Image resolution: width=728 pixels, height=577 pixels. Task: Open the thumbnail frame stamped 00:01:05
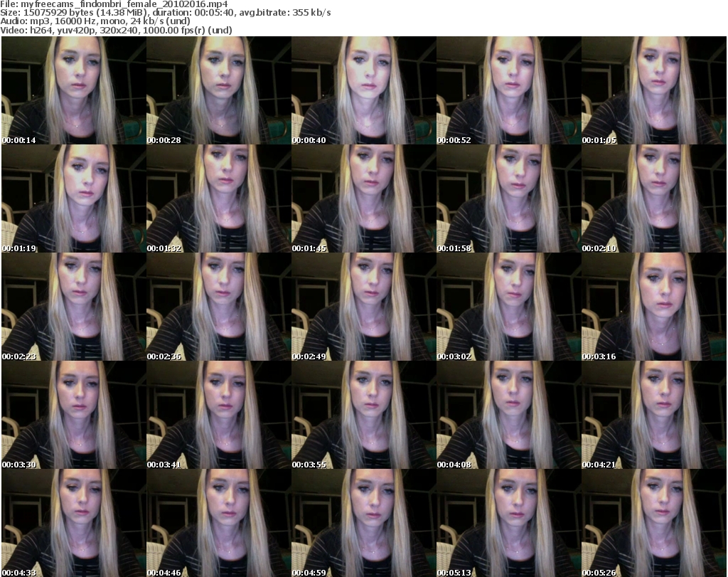tap(654, 90)
